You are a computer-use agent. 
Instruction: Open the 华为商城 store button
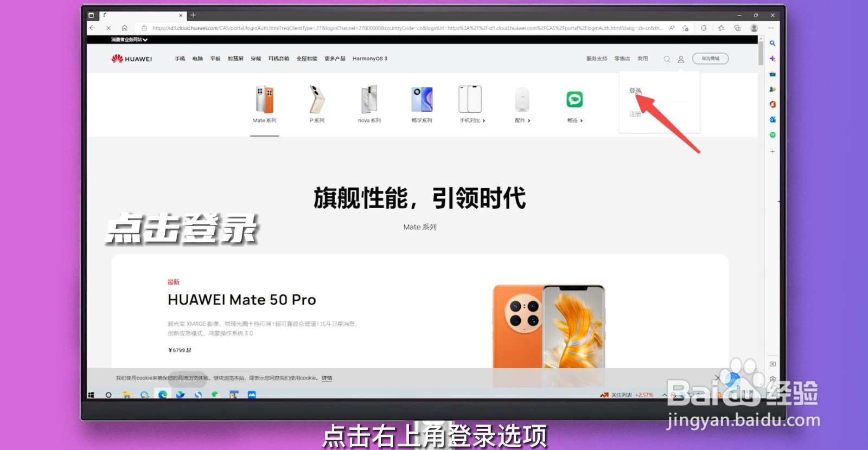tap(710, 59)
